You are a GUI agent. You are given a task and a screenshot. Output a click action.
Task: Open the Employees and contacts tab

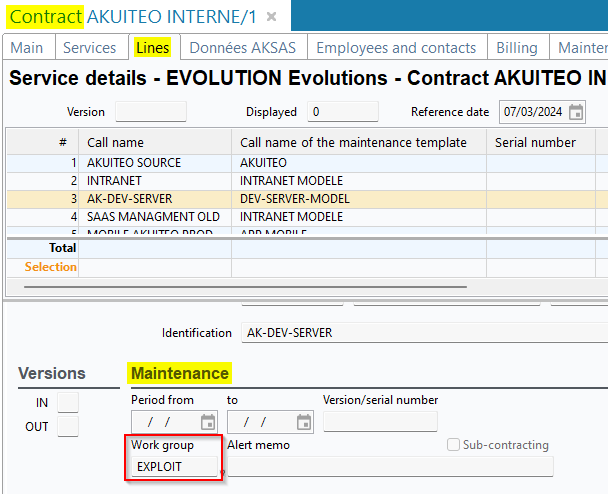tap(396, 48)
